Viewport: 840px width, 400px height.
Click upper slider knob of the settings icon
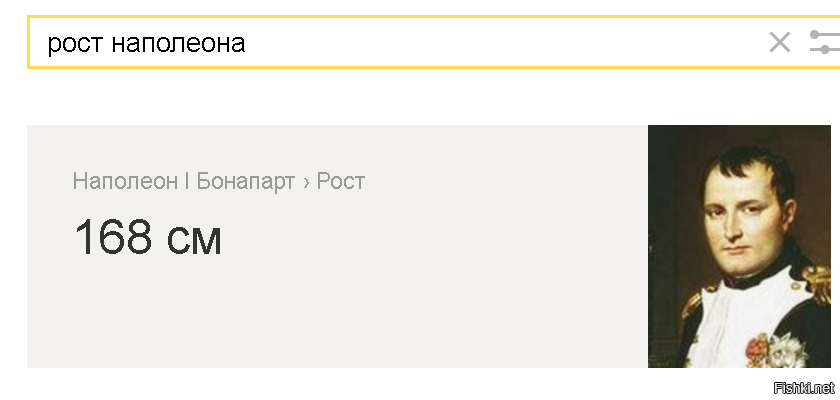tap(815, 35)
